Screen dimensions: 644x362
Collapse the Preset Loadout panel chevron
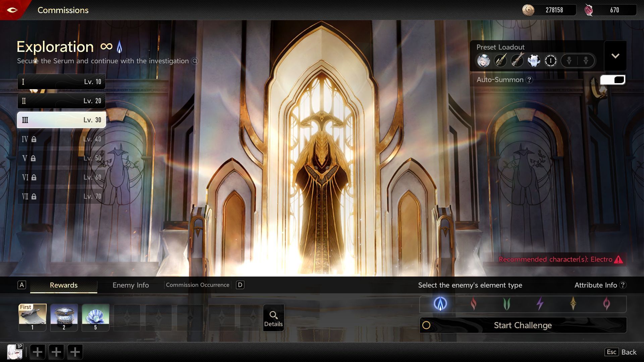pos(616,56)
